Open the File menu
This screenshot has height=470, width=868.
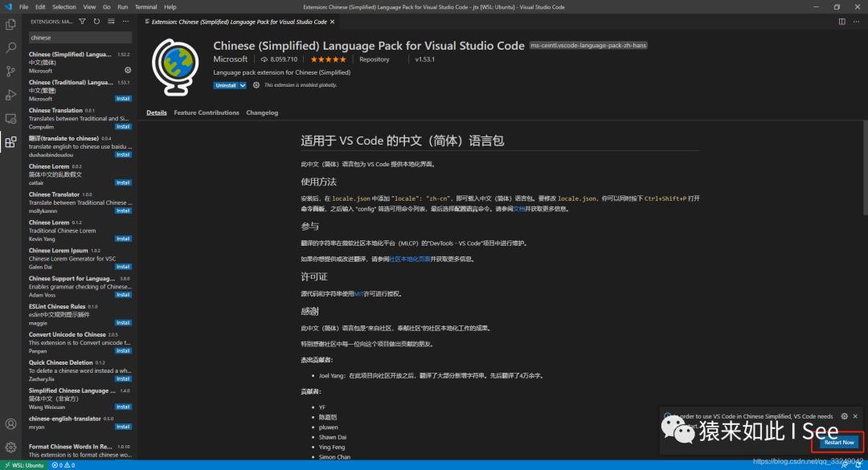click(24, 7)
